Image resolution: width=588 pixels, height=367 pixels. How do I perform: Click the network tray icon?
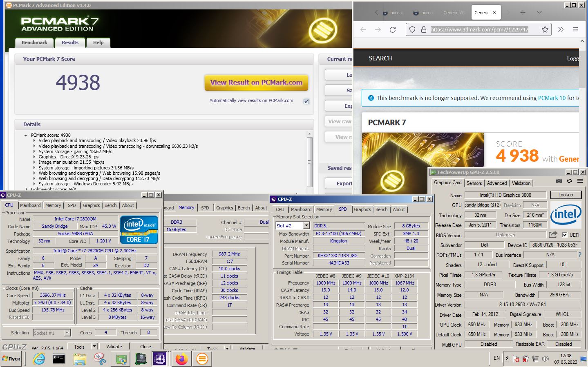[x=535, y=359]
